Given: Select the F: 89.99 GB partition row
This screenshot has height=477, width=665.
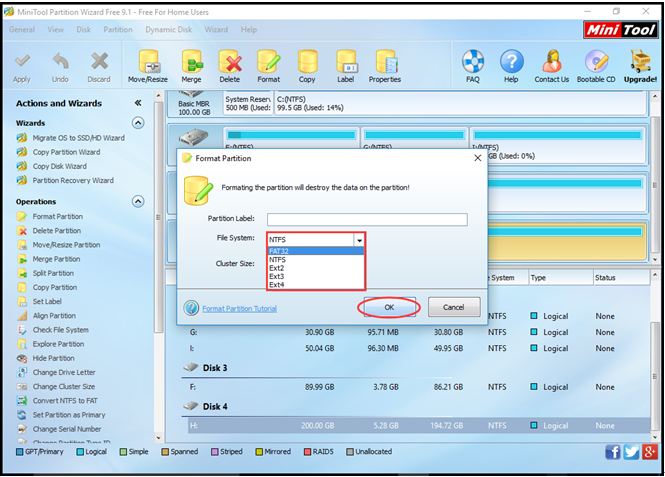Looking at the screenshot, I should point(419,387).
